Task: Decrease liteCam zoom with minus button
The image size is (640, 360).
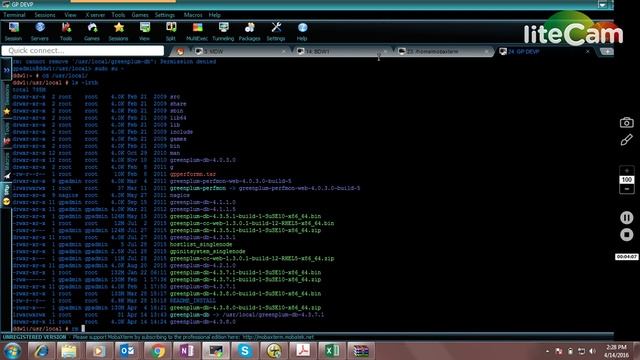Action: [x=627, y=189]
